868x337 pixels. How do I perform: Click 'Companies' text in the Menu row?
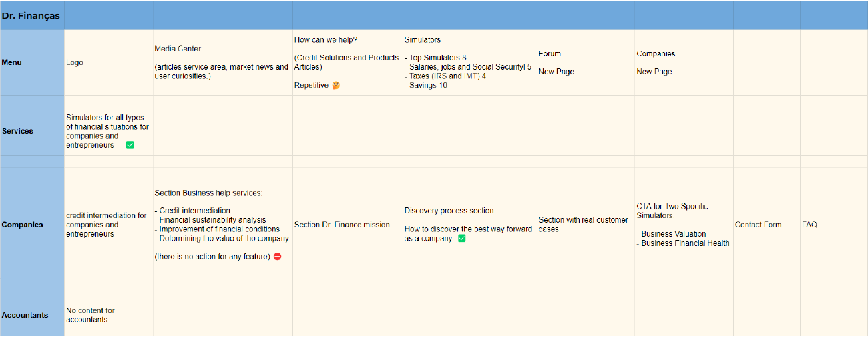point(656,53)
